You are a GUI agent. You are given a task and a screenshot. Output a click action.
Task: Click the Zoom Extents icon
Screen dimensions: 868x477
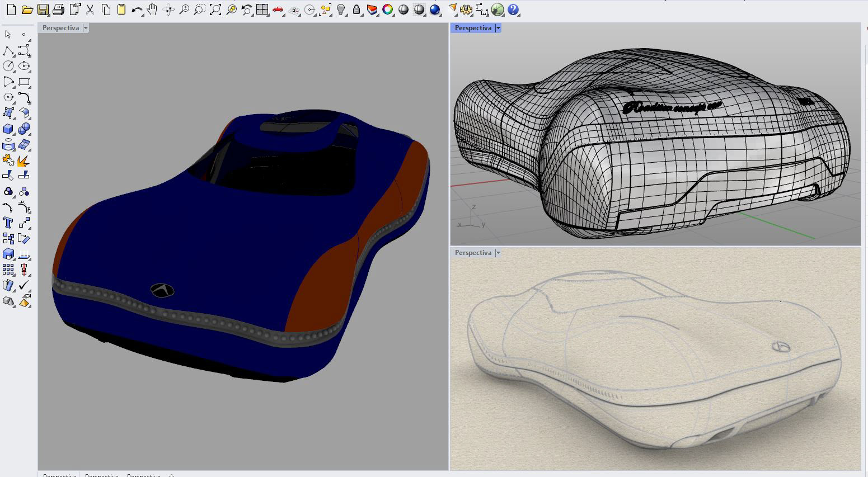[x=215, y=10]
